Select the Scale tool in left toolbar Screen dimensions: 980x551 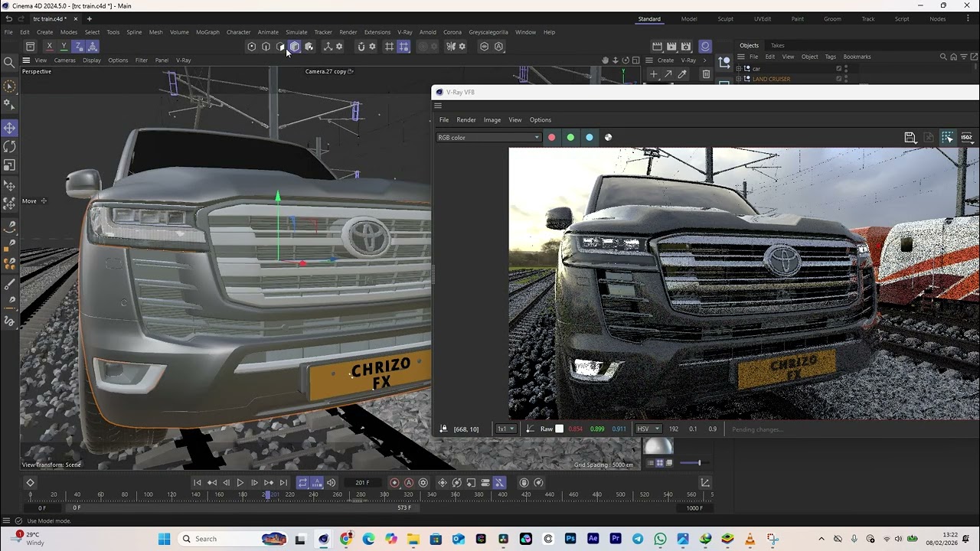(x=10, y=165)
